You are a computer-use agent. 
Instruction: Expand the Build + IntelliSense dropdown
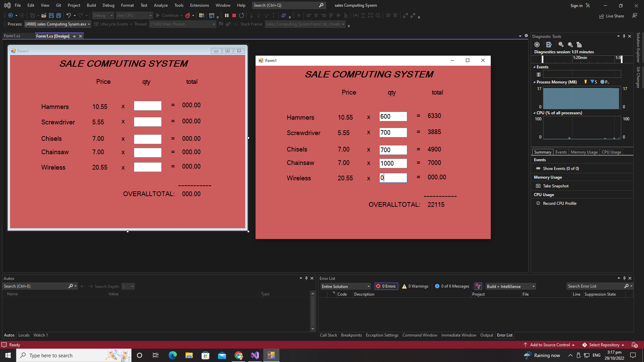point(511,286)
